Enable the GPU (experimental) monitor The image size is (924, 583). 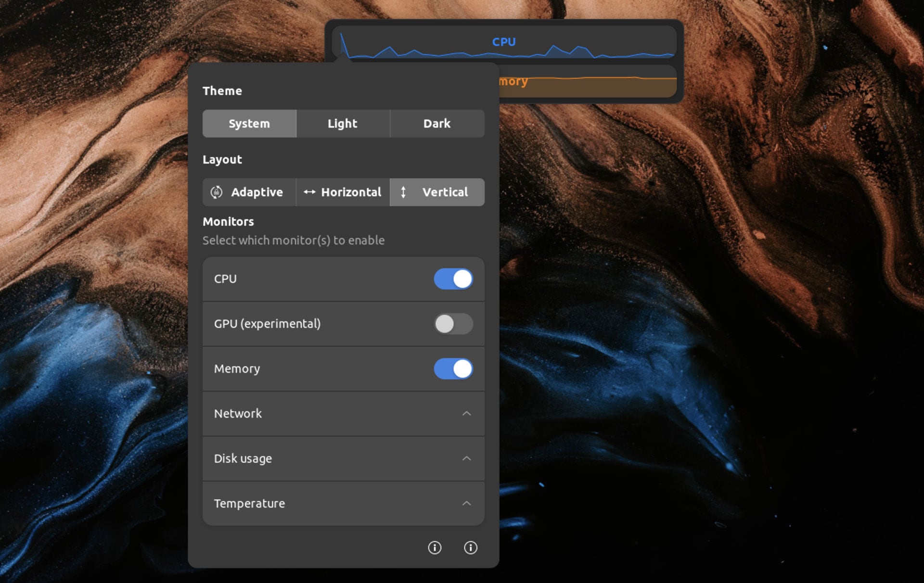point(453,324)
